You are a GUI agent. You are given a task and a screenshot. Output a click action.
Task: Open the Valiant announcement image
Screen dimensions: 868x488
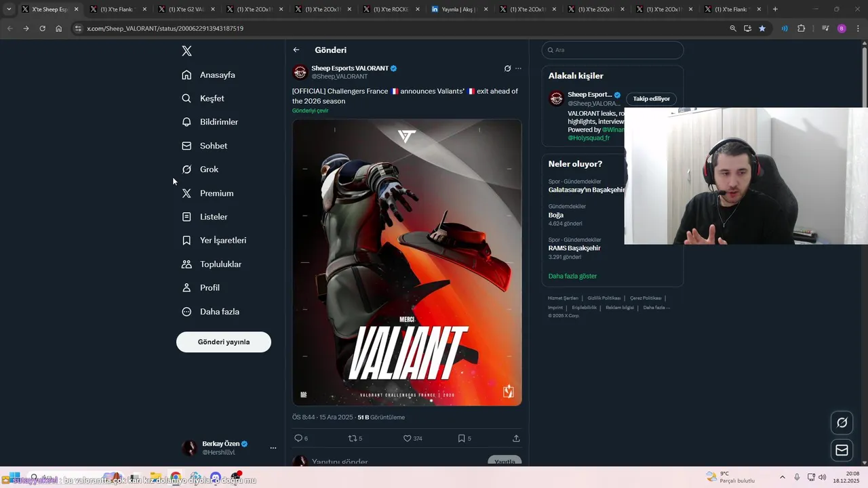[407, 263]
